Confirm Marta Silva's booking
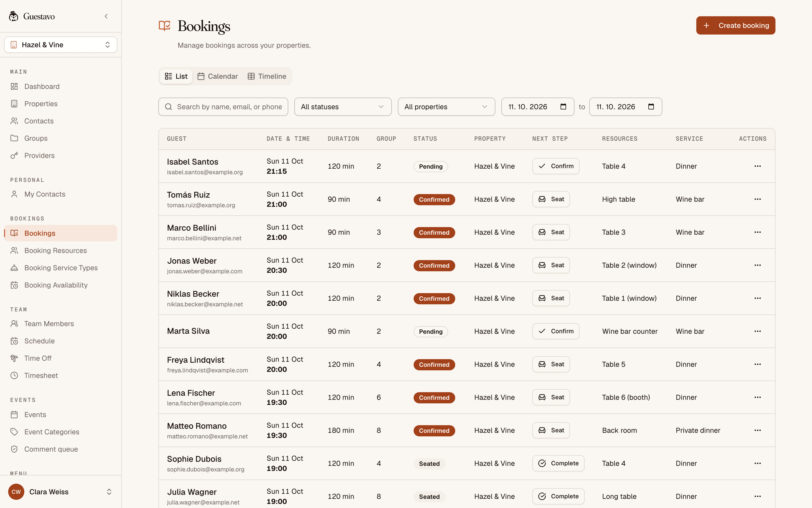The height and width of the screenshot is (508, 812). tap(556, 331)
